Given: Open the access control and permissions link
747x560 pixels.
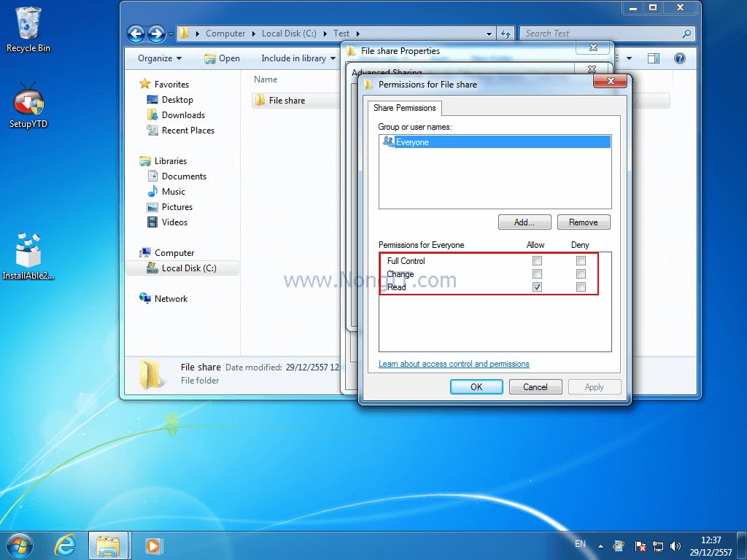Looking at the screenshot, I should pos(454,363).
